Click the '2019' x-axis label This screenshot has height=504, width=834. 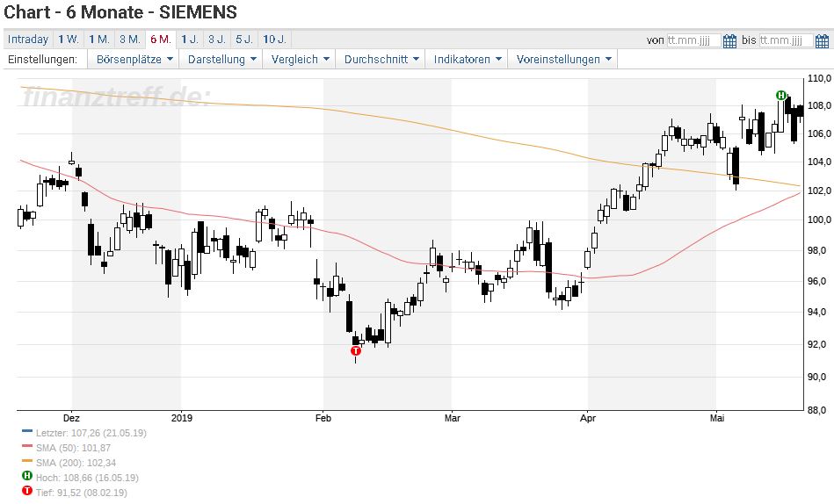tap(181, 418)
